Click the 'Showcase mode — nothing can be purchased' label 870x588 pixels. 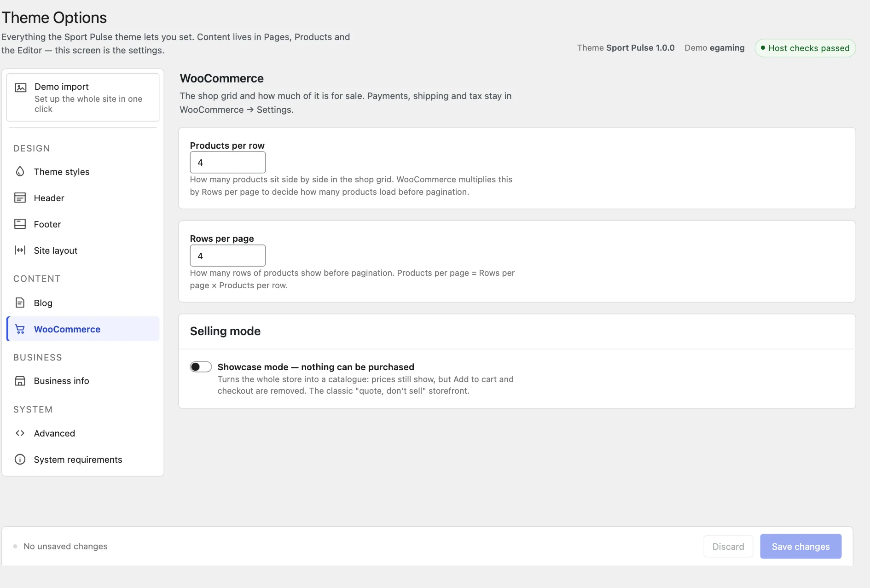click(316, 367)
